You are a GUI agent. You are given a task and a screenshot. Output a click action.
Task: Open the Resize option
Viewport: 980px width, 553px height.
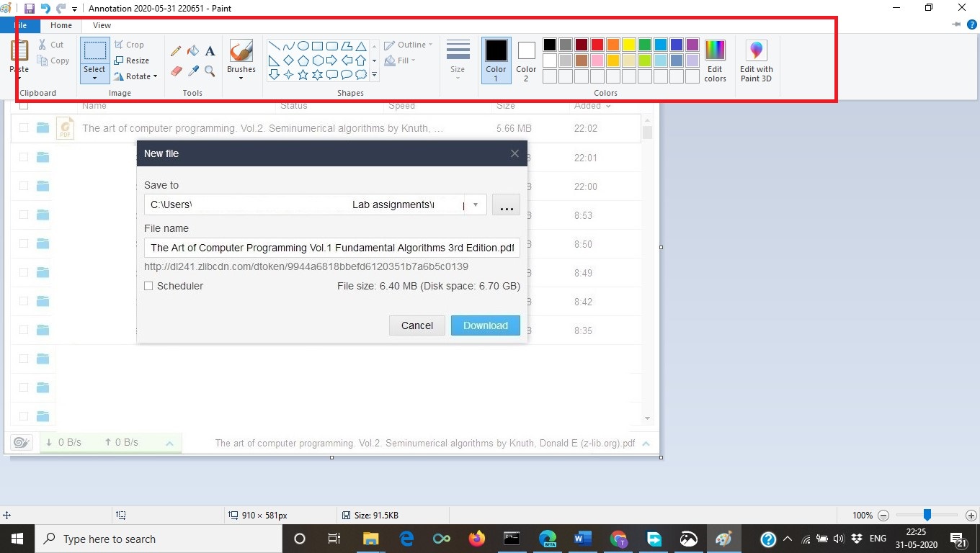(132, 60)
